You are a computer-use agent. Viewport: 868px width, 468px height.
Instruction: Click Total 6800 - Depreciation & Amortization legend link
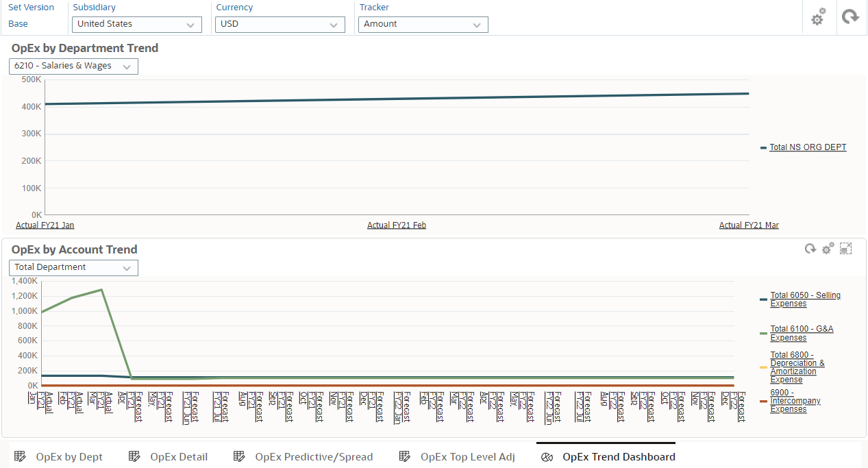[797, 367]
